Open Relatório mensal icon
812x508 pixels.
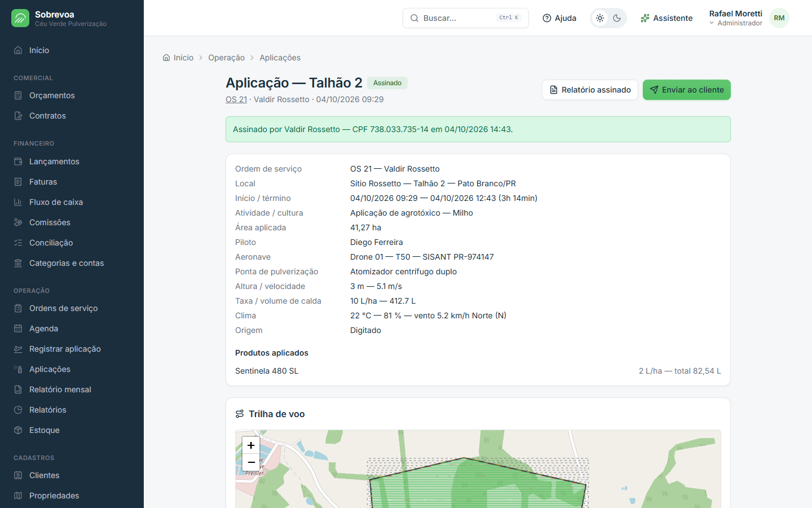(18, 389)
